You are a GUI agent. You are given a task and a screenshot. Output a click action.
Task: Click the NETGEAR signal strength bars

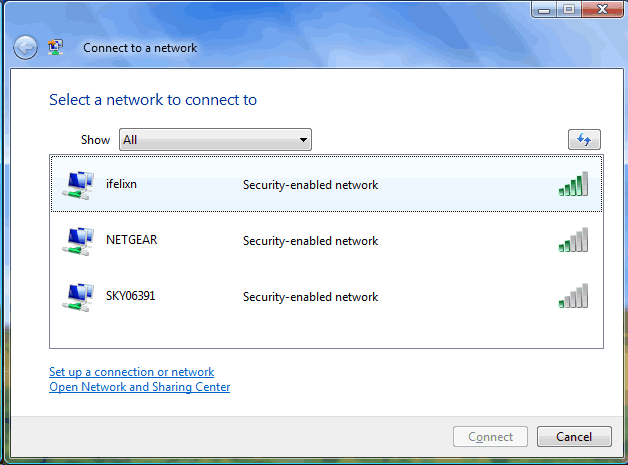pyautogui.click(x=573, y=240)
